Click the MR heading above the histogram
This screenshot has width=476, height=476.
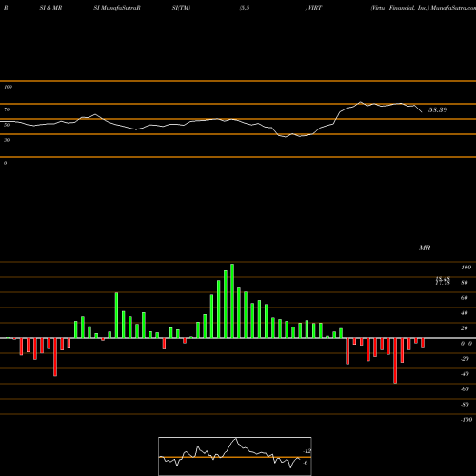[425, 248]
